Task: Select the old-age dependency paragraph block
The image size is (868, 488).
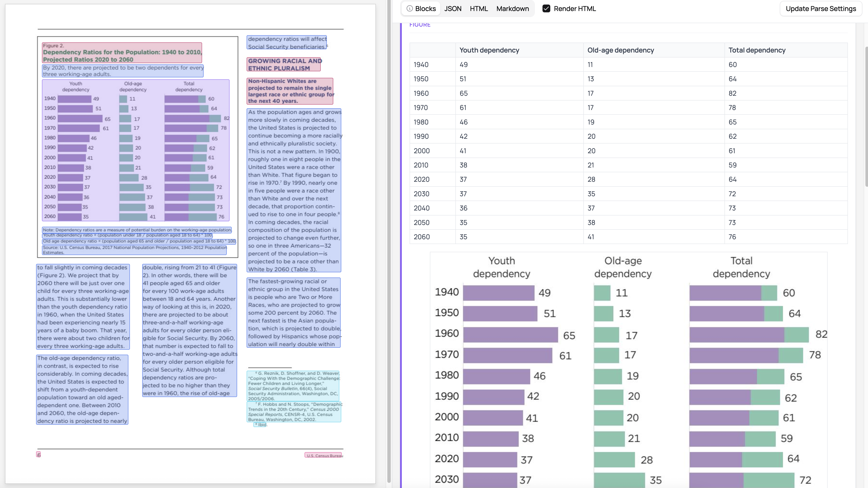Action: click(82, 389)
